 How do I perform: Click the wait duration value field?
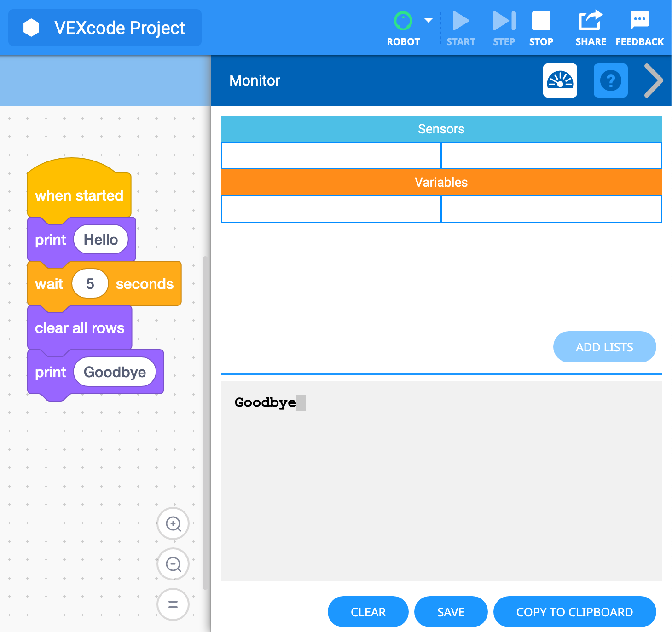(90, 283)
